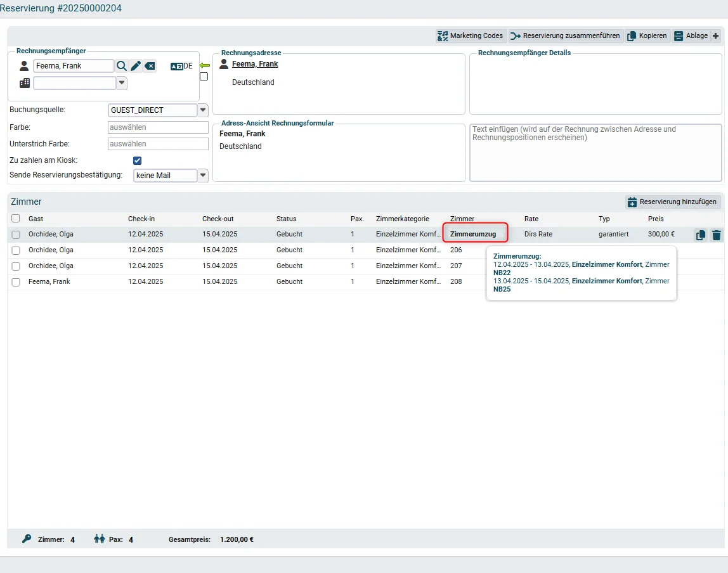Open the Feema, Frank billing address link

pos(255,64)
